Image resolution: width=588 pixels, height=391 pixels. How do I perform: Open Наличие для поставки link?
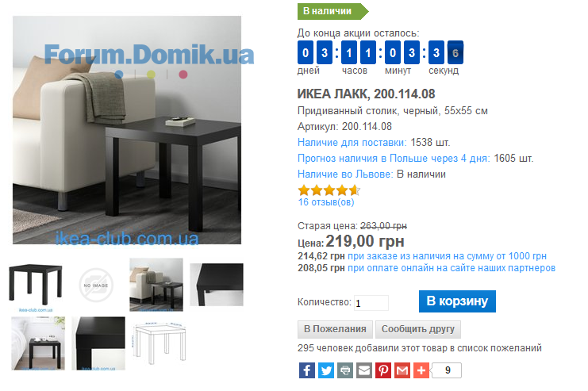352,143
